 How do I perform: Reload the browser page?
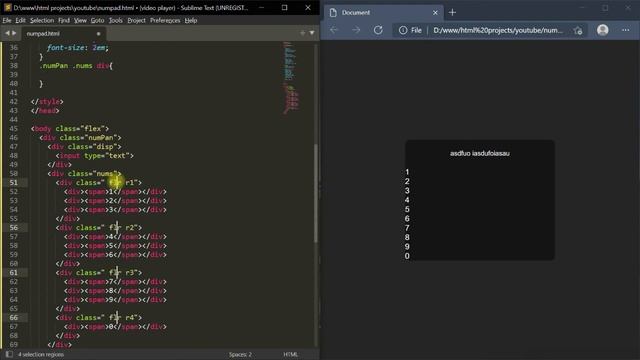tap(378, 30)
